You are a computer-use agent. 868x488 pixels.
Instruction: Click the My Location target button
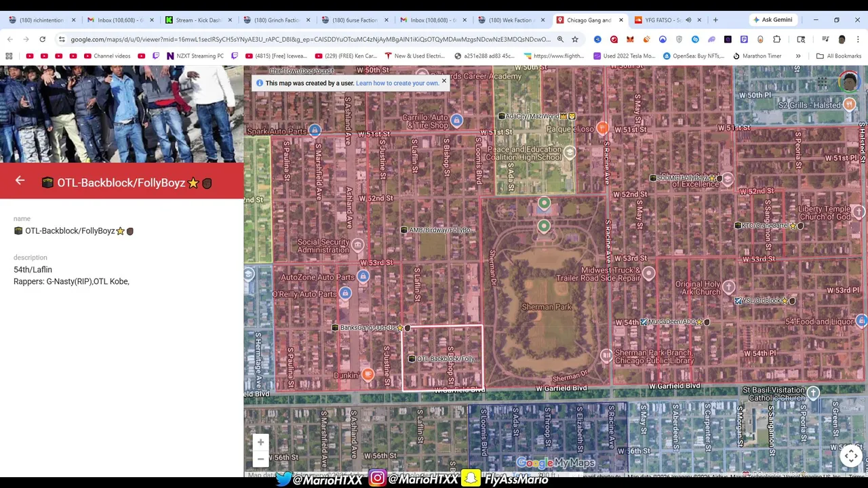(851, 455)
